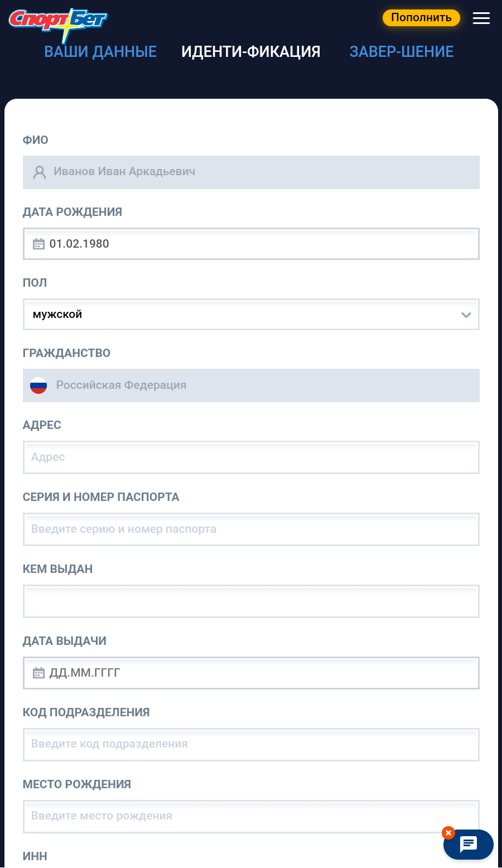502x868 pixels.
Task: Open the ЗАВЕР-ШЕНИЕ step
Action: pyautogui.click(x=402, y=52)
